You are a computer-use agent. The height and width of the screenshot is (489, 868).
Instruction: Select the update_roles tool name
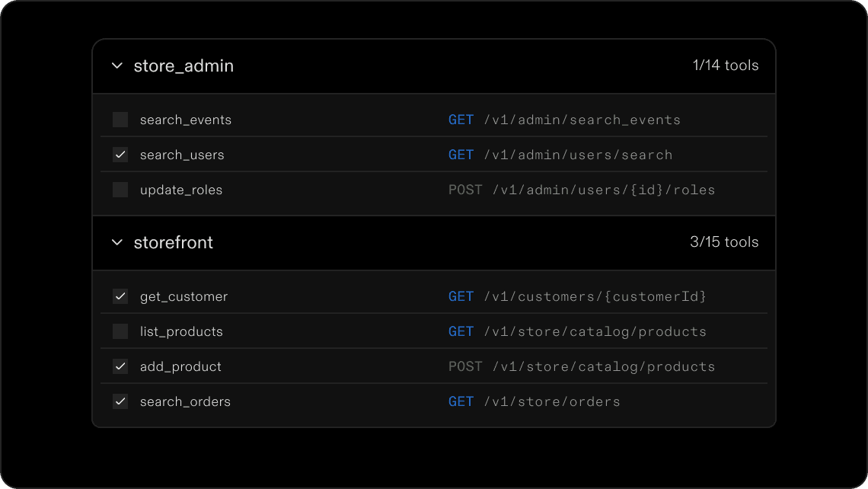click(181, 190)
